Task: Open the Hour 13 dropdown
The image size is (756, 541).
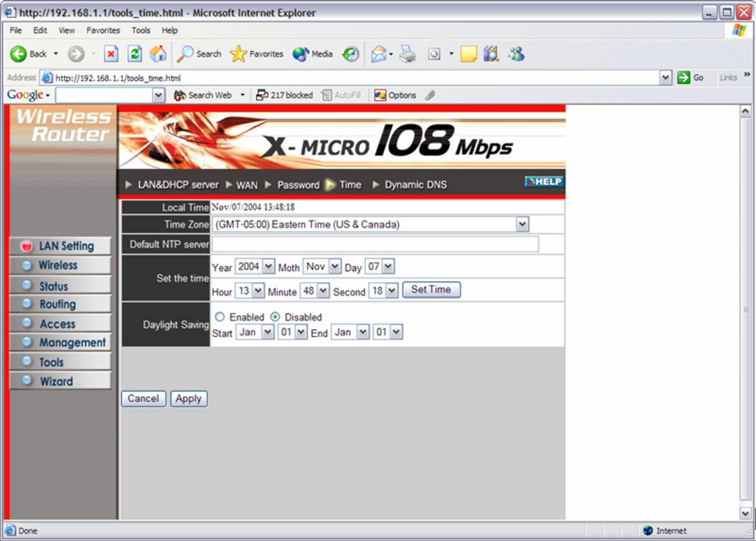Action: tap(250, 291)
